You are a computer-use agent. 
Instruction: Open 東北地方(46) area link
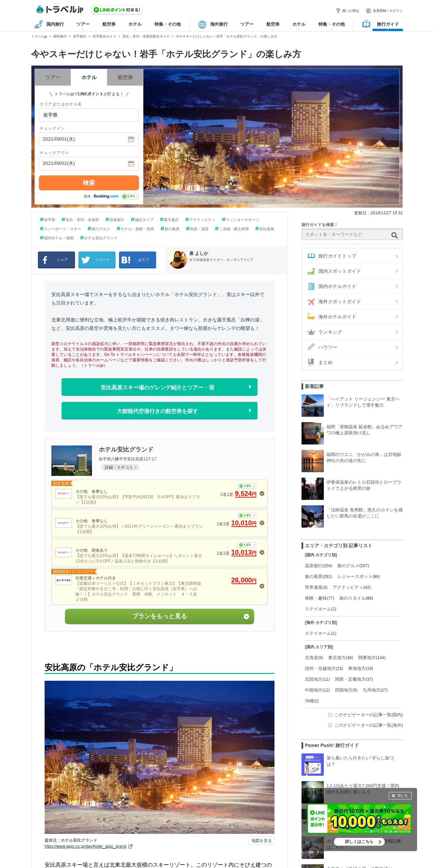[x=341, y=658]
